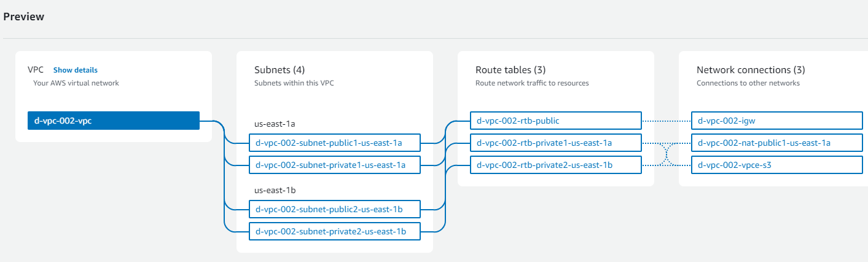Highlight the rtb-private1-us-east-1a route table
Viewport: 868px width, 262px height.
click(555, 143)
